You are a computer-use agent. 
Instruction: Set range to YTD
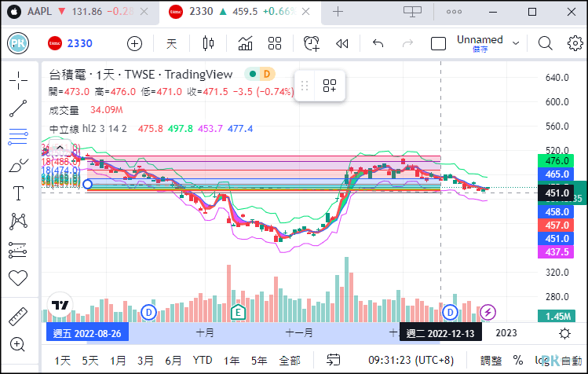point(203,361)
